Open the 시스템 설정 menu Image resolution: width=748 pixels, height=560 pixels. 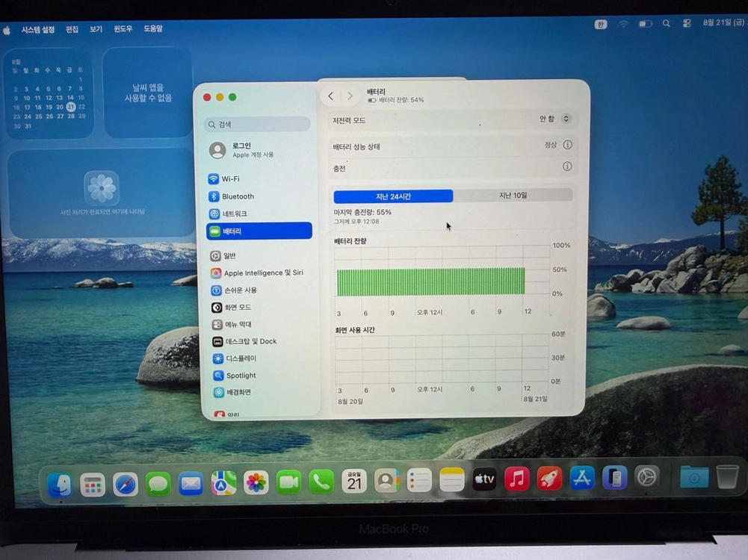pos(38,30)
